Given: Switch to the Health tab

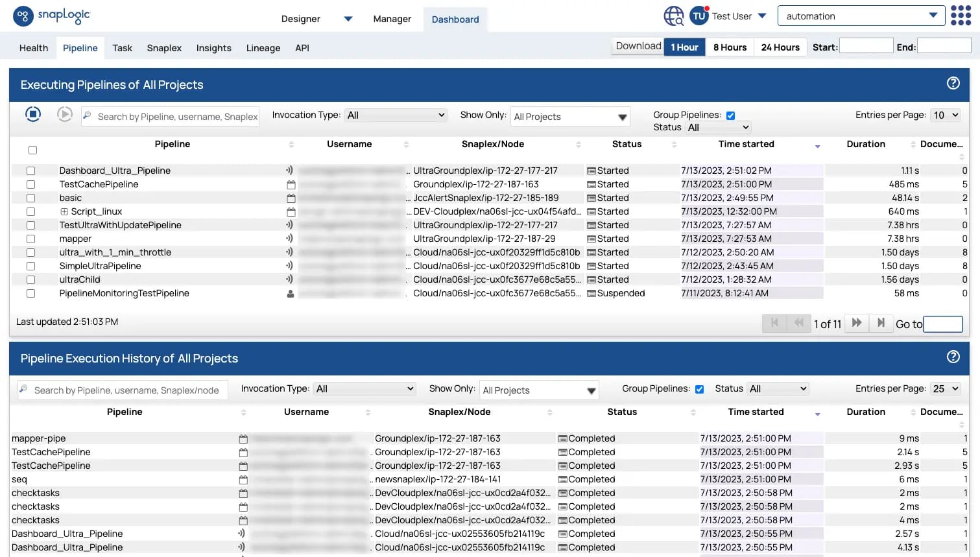Looking at the screenshot, I should click(34, 48).
